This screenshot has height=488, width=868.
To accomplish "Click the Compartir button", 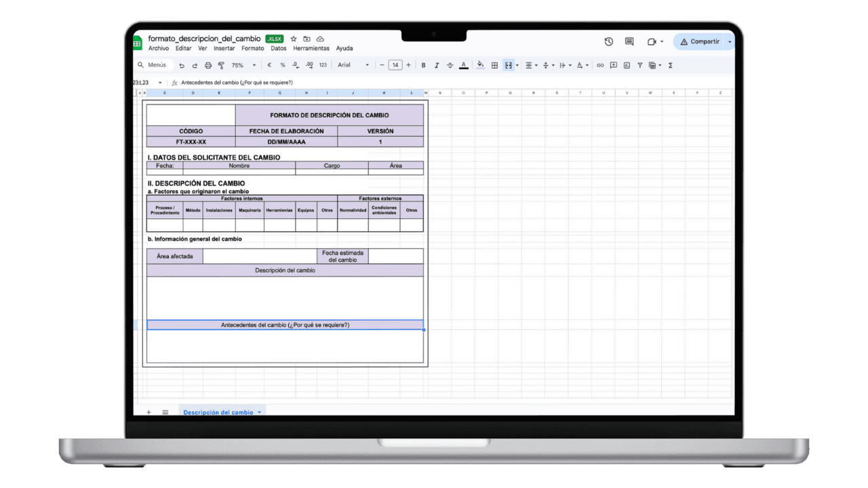I will click(700, 42).
